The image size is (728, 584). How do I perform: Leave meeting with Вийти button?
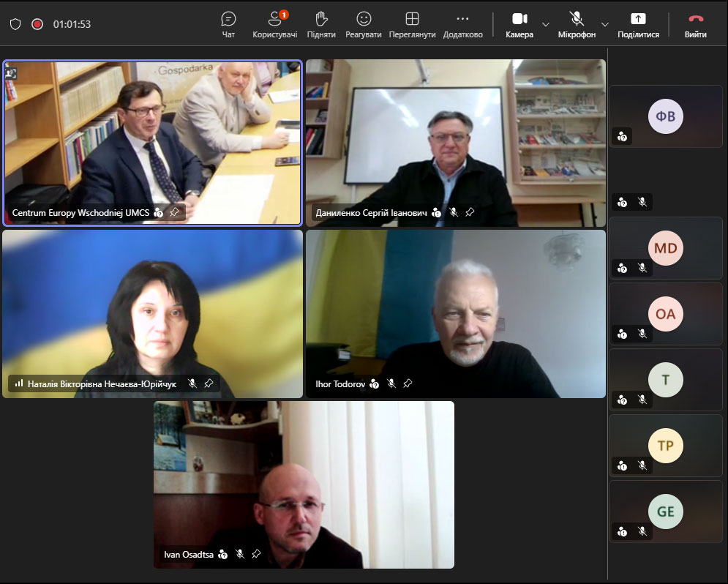coord(696,25)
